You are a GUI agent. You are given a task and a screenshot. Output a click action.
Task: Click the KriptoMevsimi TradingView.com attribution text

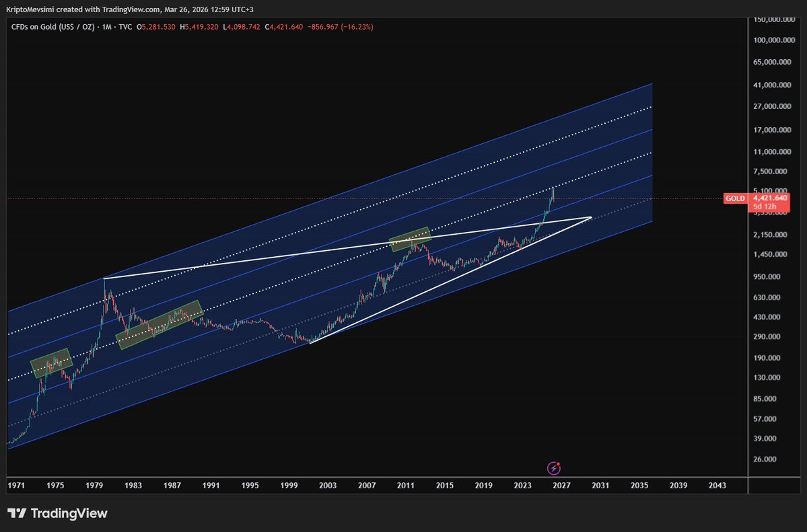(x=129, y=9)
